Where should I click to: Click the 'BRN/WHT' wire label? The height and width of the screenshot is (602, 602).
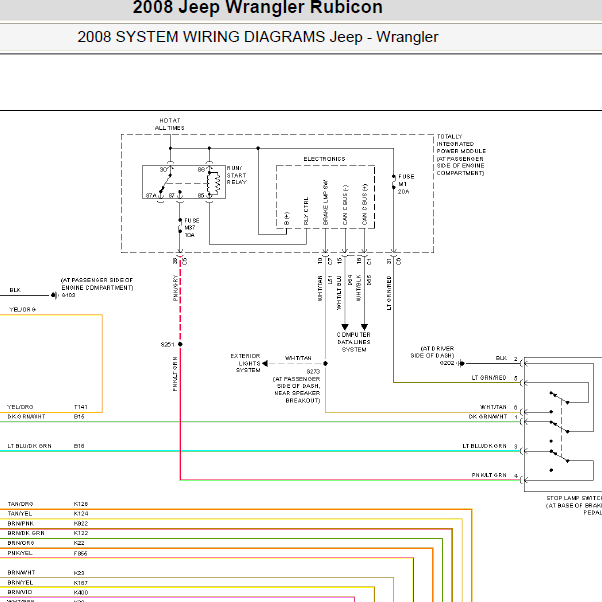pos(21,572)
